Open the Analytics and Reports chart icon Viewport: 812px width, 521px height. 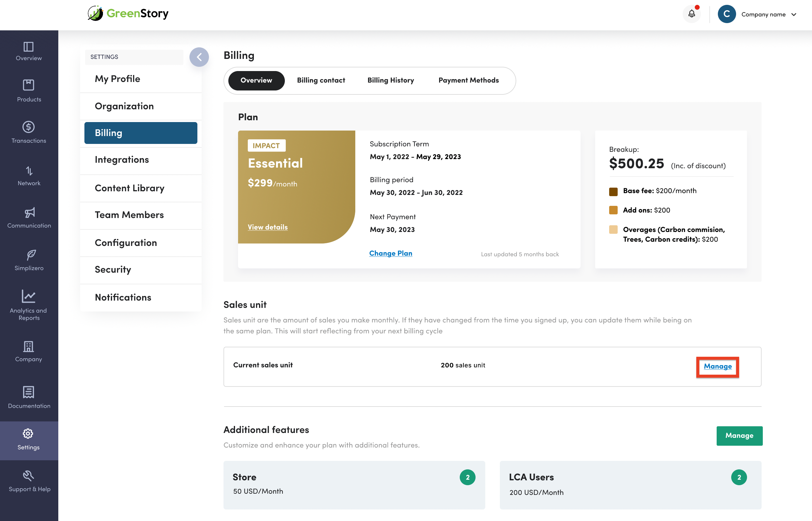coord(29,296)
